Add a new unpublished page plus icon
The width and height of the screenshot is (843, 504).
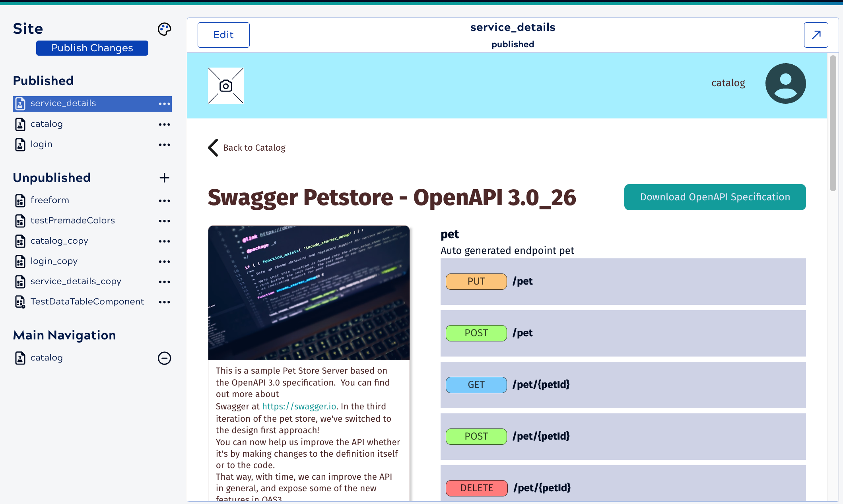[164, 178]
